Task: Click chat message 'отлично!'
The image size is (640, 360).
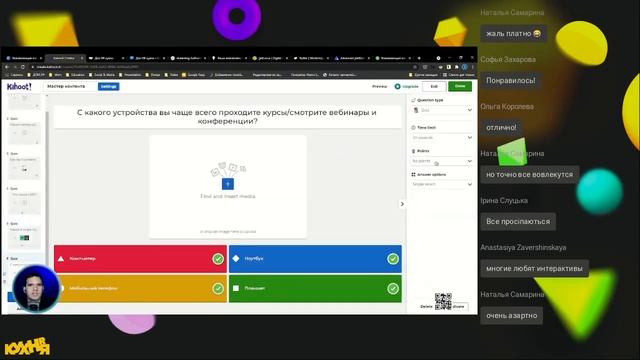Action: pyautogui.click(x=501, y=127)
